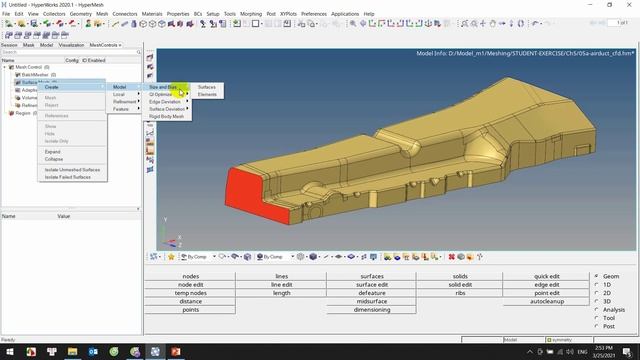The height and width of the screenshot is (360, 640).
Task: Click the pan hand icon in view toolbar
Action: [493, 24]
